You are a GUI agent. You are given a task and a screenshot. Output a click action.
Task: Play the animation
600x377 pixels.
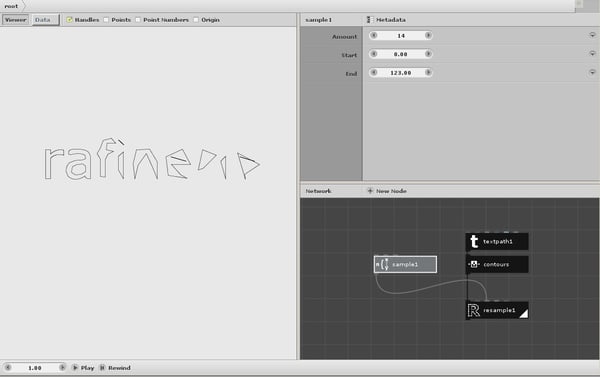pyautogui.click(x=83, y=368)
